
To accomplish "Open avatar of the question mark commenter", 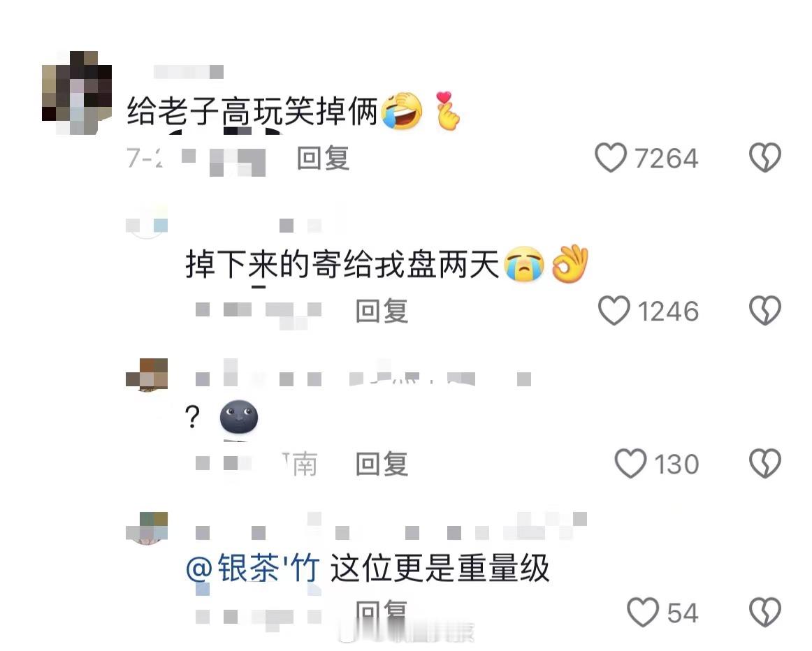I will 147,374.
